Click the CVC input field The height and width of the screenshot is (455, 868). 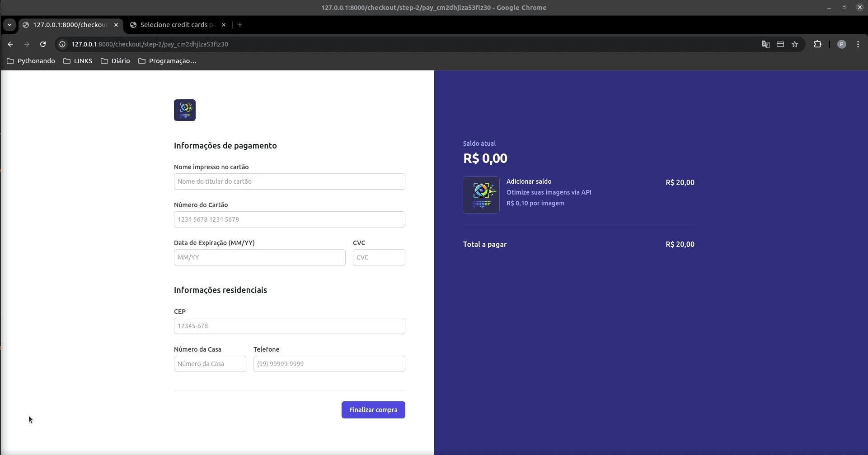[x=379, y=257]
